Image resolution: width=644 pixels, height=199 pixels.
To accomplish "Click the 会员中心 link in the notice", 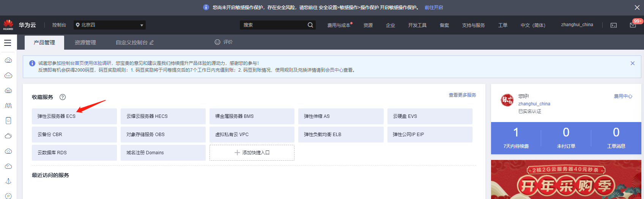I will click(x=334, y=70).
